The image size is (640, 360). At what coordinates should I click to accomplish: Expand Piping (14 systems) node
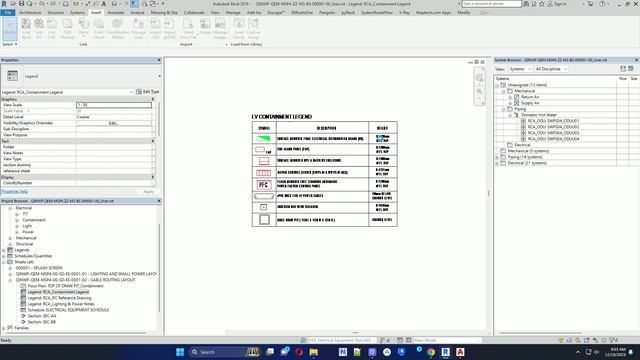(497, 157)
